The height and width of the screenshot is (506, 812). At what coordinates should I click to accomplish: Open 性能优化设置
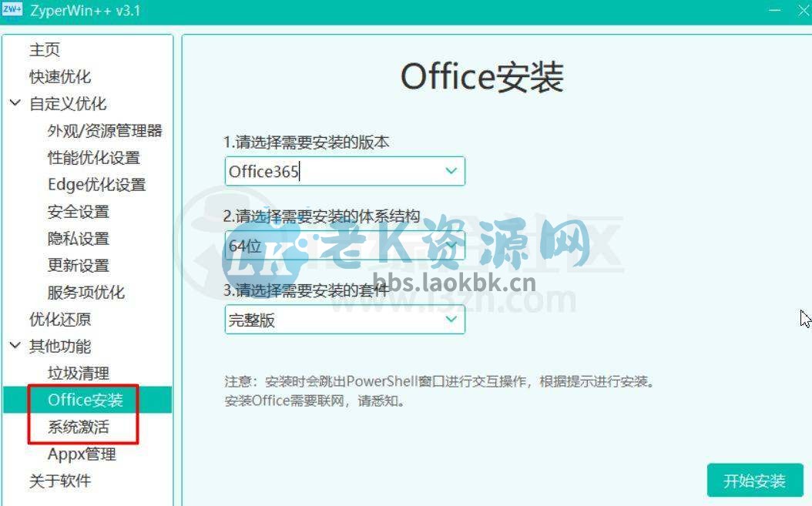[x=94, y=157]
